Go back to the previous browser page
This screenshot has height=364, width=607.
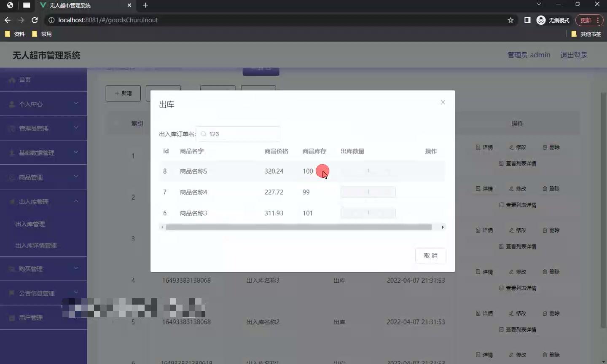(8, 20)
